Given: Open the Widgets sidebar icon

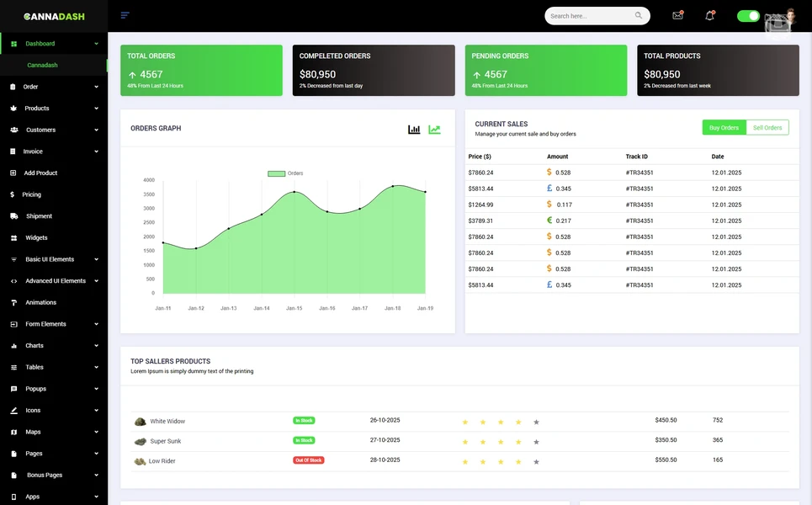Looking at the screenshot, I should click(x=12, y=237).
